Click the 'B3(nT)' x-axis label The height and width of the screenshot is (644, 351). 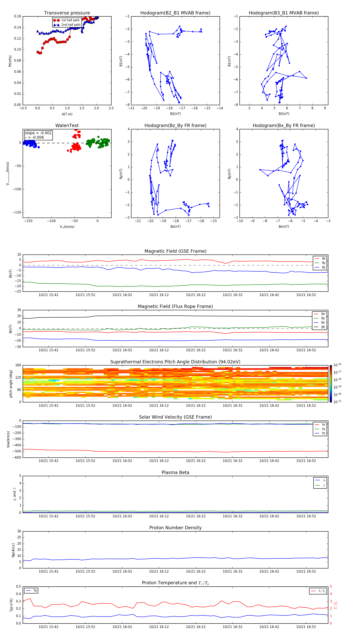284,114
